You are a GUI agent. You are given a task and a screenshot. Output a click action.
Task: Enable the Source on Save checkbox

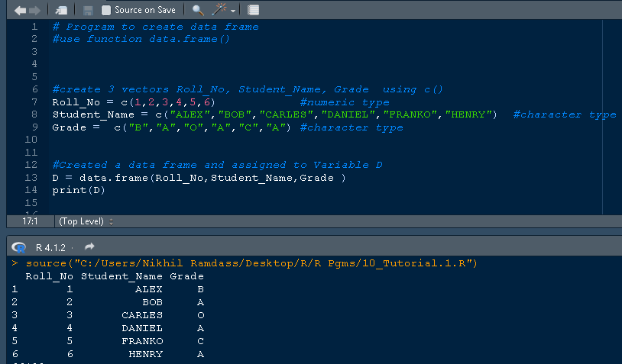click(x=107, y=10)
